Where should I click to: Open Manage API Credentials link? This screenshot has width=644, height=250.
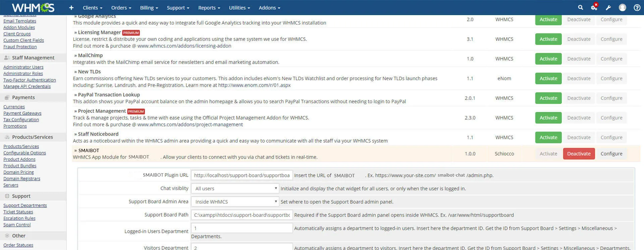[27, 86]
